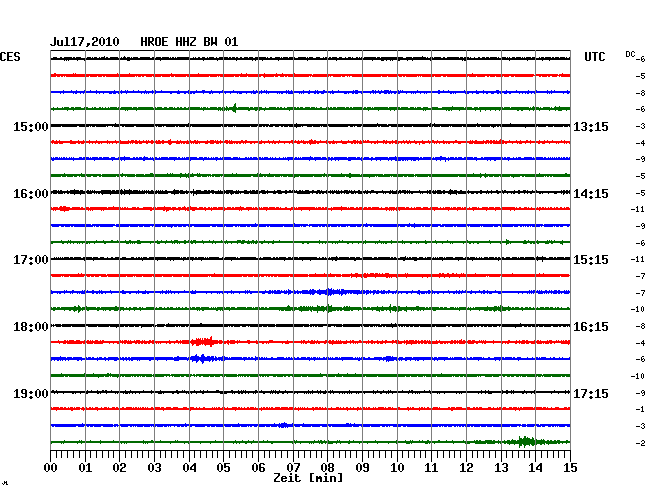The width and height of the screenshot is (650, 494).
Task: Click the "06" minute tick label
Action: (x=258, y=468)
